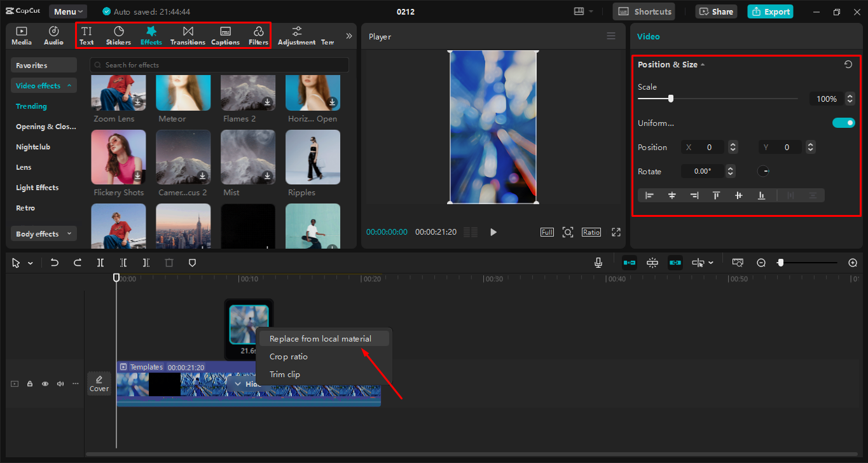868x463 pixels.
Task: Hide the Templates track with the eye icon
Action: [x=45, y=384]
